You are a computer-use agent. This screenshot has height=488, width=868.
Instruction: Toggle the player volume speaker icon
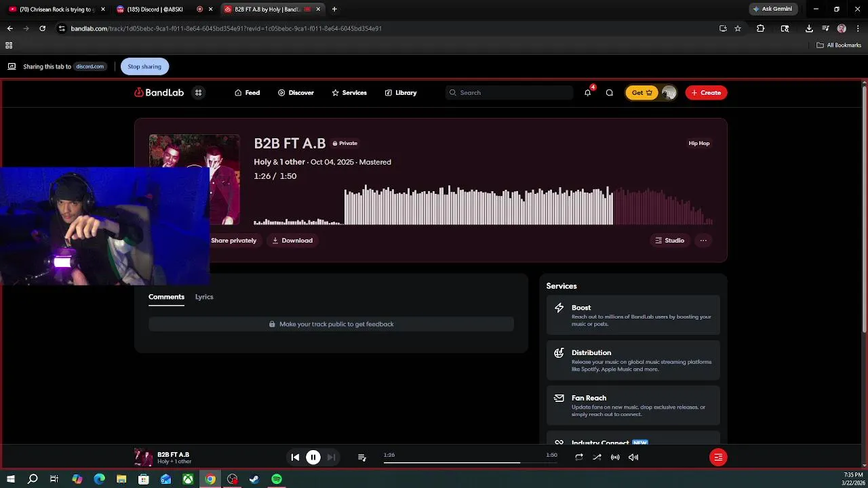click(633, 457)
